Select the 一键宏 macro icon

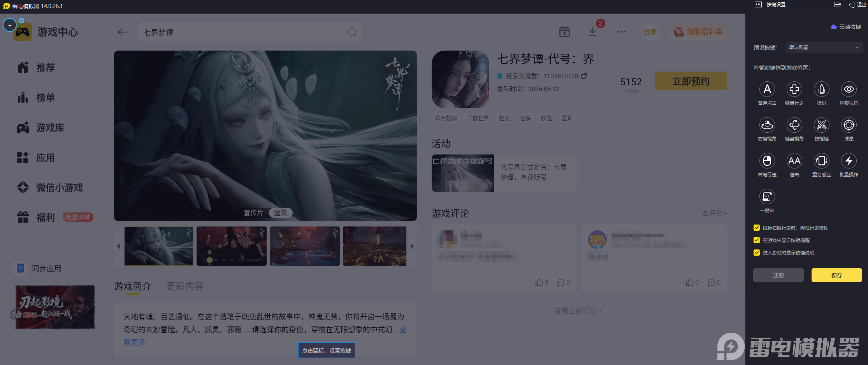(x=767, y=197)
